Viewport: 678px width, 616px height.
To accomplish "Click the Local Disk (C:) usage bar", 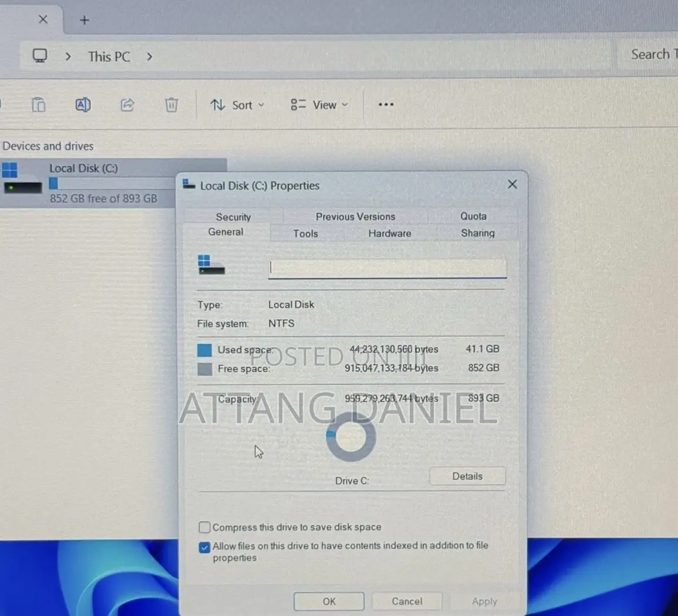I will pyautogui.click(x=112, y=184).
